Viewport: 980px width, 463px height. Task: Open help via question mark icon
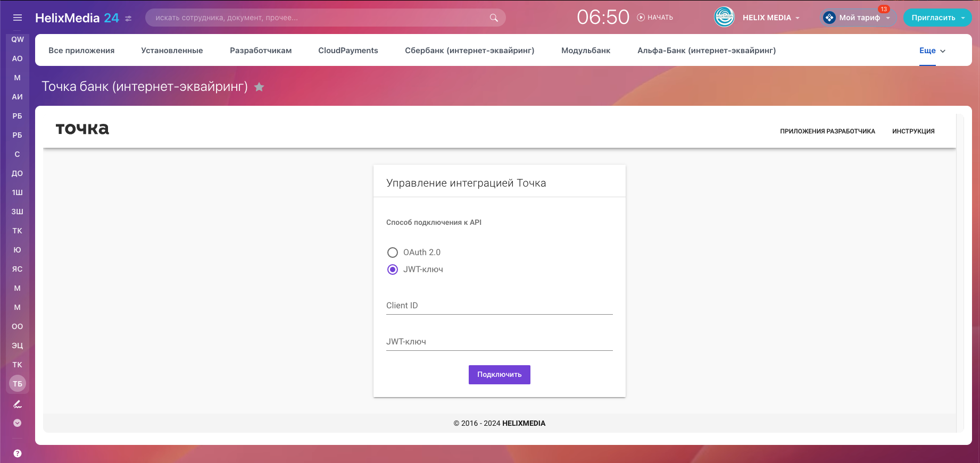(18, 453)
